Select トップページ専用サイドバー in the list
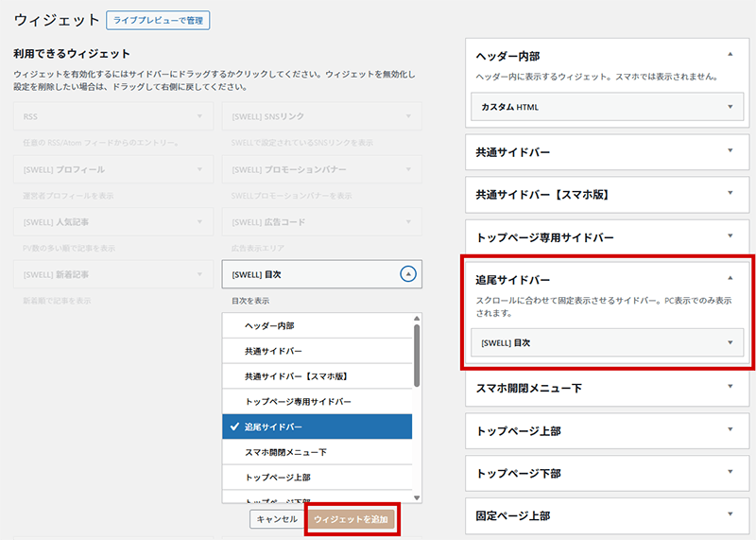The image size is (756, 540). (x=317, y=402)
